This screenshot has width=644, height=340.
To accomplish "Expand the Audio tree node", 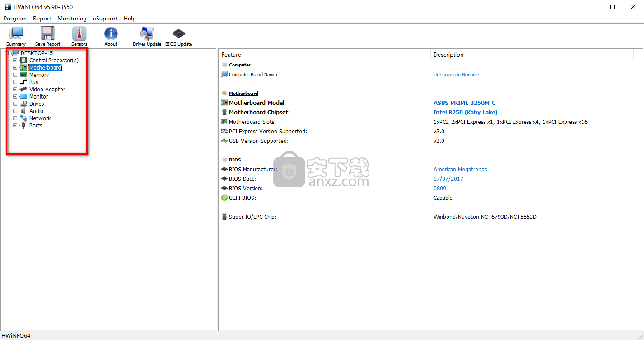I will (x=15, y=111).
